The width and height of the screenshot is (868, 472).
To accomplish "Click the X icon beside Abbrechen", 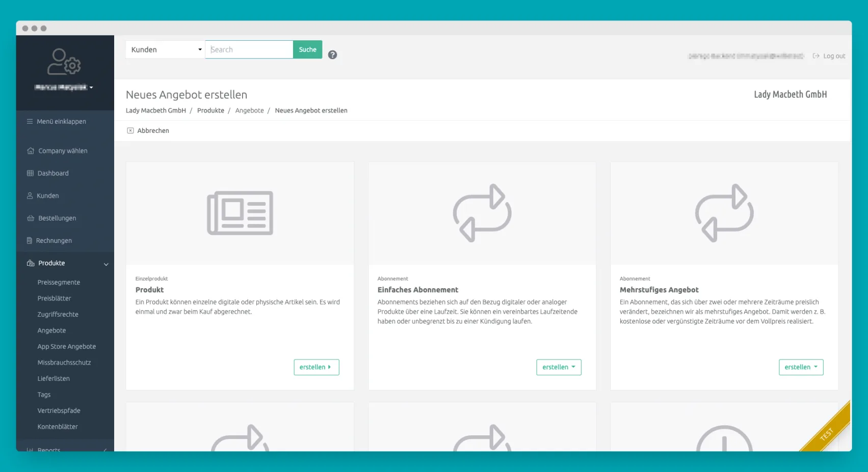I will [x=130, y=131].
